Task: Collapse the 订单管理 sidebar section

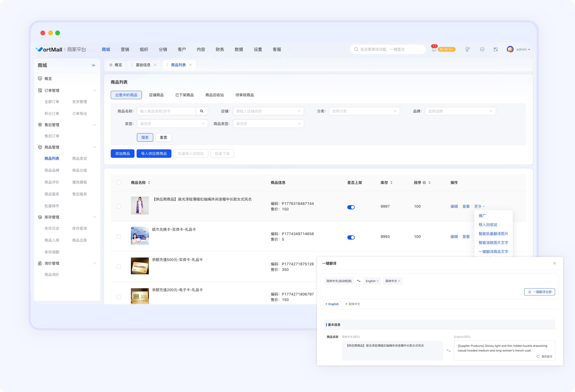Action: pos(94,91)
